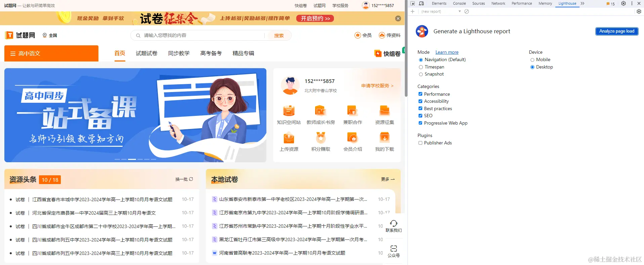The height and width of the screenshot is (265, 644).
Task: Click the clear all reports icon
Action: [467, 11]
